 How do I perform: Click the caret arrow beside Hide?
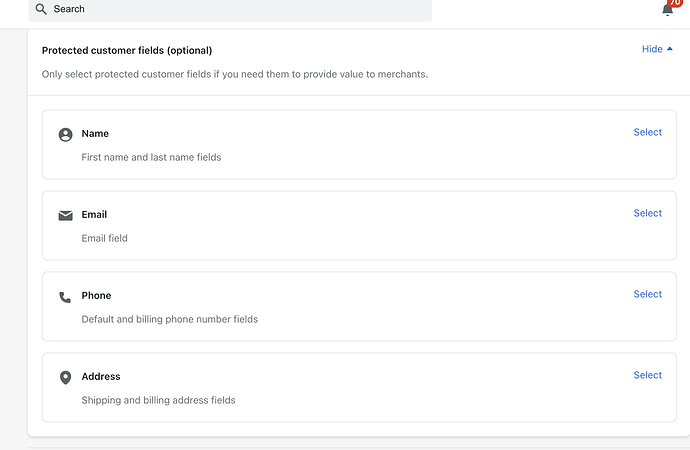(670, 49)
